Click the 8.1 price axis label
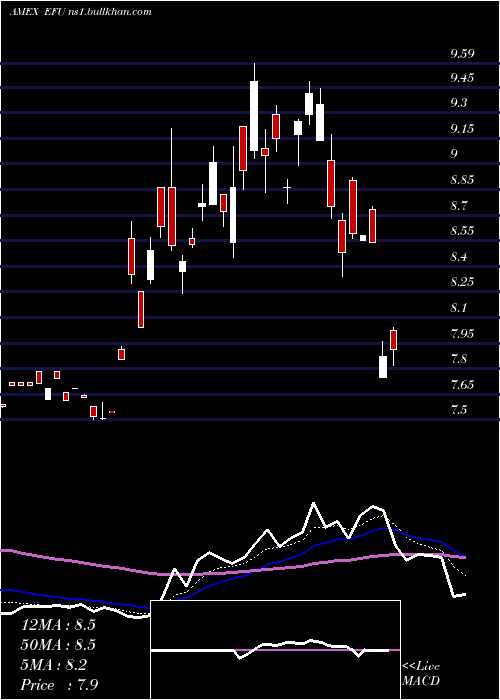The image size is (500, 700). pos(459,308)
